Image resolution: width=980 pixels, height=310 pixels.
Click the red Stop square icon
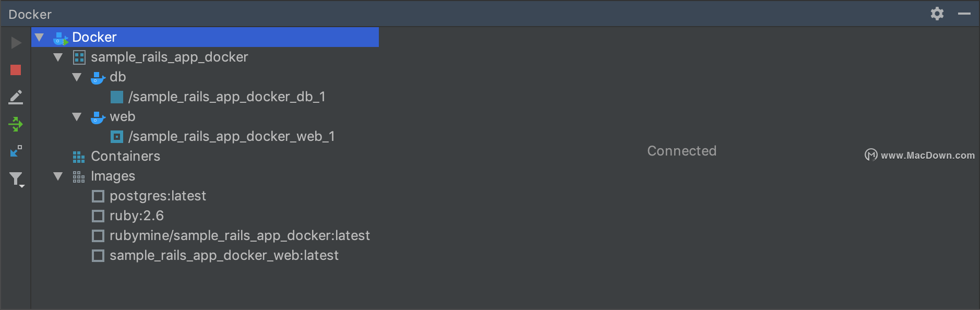point(16,70)
